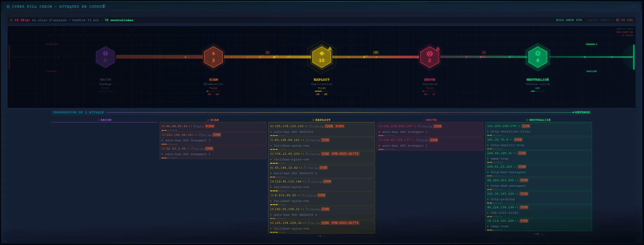644x245 pixels.
Task: Expand fail2ban-nginx-cve under 83.168.89.181
Action: pyautogui.click(x=290, y=146)
